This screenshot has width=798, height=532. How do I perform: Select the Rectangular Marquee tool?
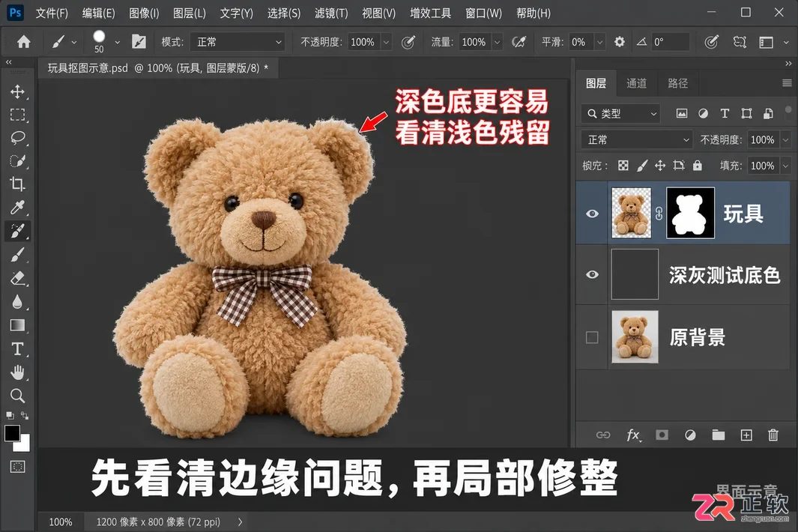click(x=17, y=115)
